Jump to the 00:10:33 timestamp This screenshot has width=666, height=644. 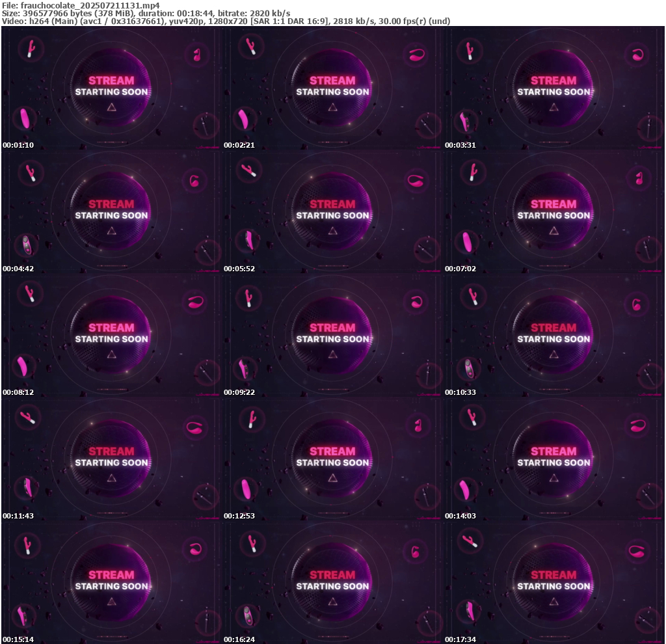click(x=460, y=392)
